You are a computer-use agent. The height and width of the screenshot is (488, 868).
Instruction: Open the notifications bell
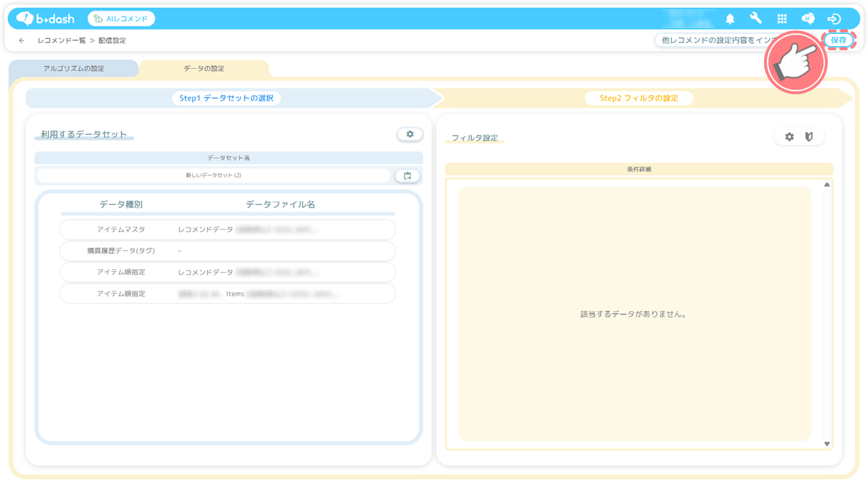tap(730, 19)
